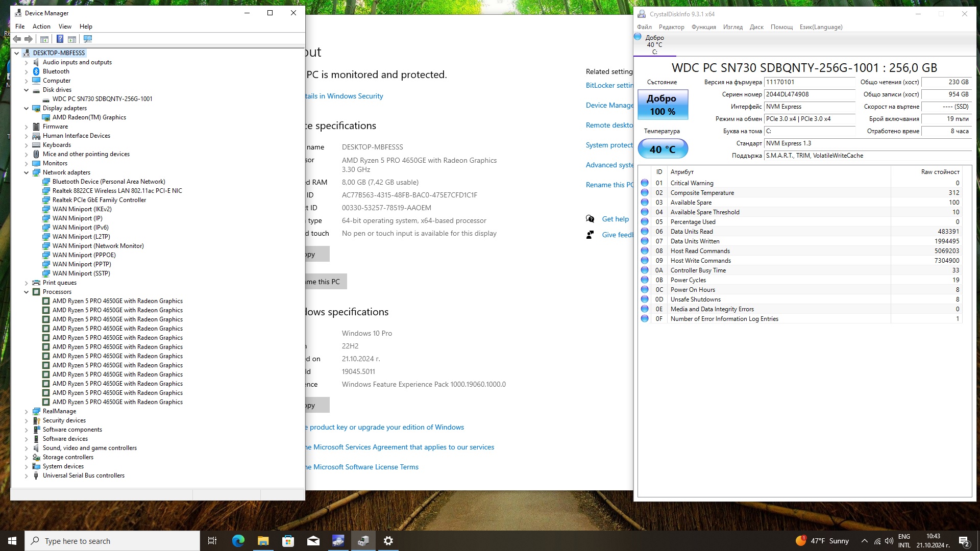Collapse the Disk drives node
980x551 pixels.
pos(27,90)
